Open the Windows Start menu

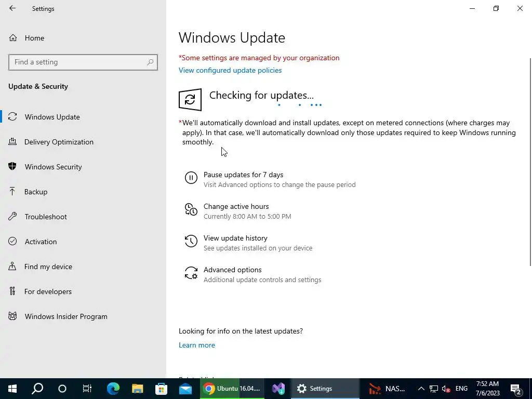click(12, 389)
